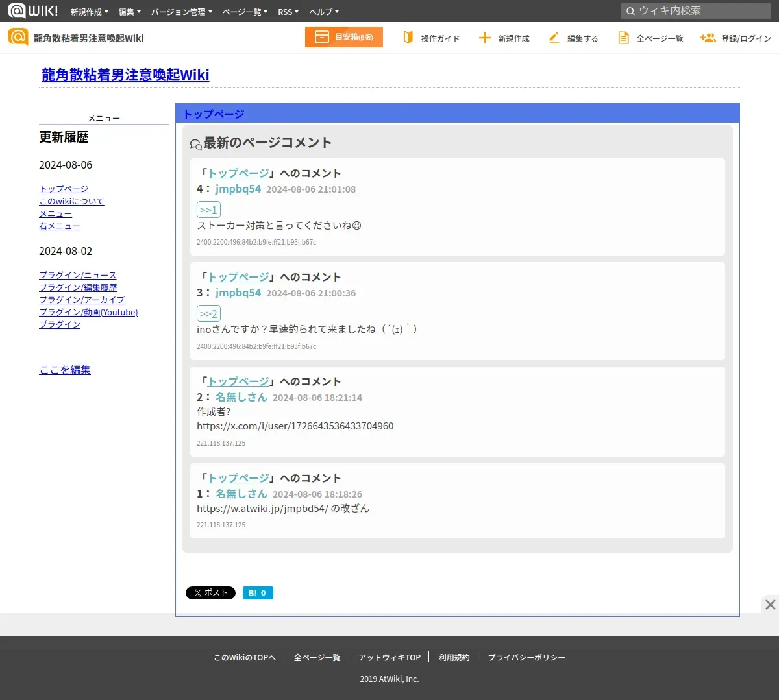The image size is (779, 700).
Task: Click the >>2 reply anchor
Action: point(208,313)
